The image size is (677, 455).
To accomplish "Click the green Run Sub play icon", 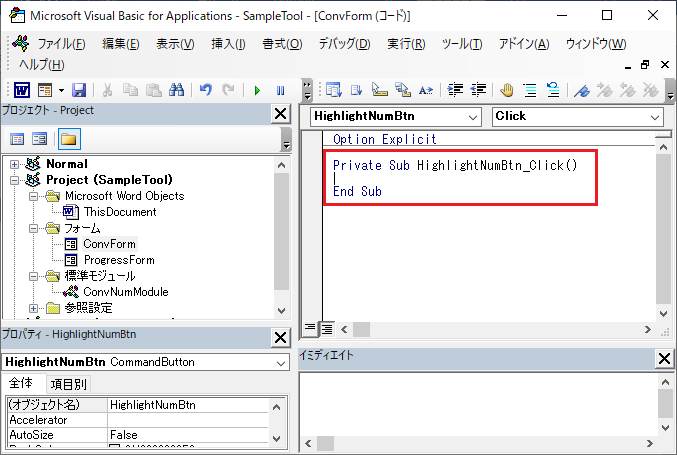I will click(x=257, y=91).
